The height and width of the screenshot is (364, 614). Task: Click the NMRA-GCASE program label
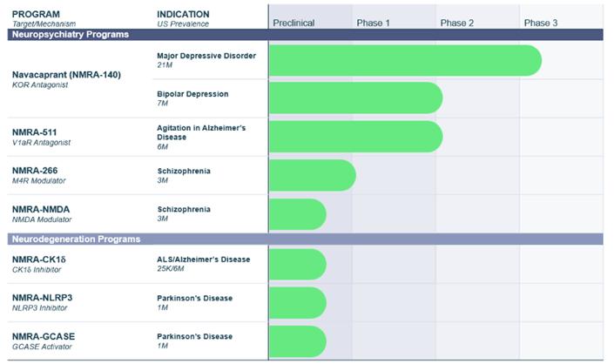point(42,336)
